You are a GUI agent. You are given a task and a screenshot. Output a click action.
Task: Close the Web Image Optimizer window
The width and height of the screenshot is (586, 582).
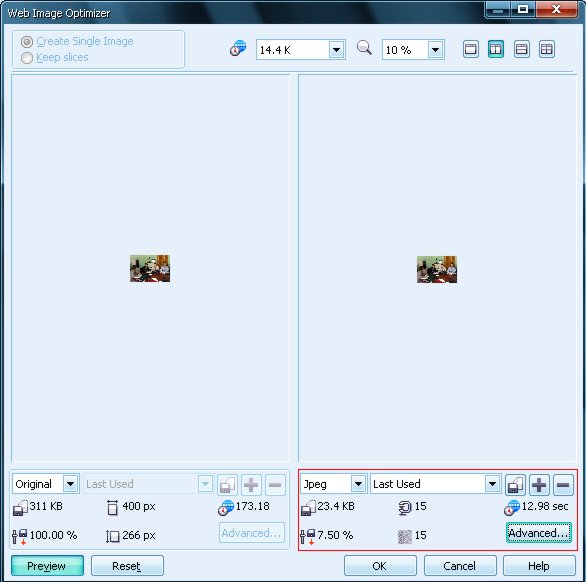click(556, 9)
